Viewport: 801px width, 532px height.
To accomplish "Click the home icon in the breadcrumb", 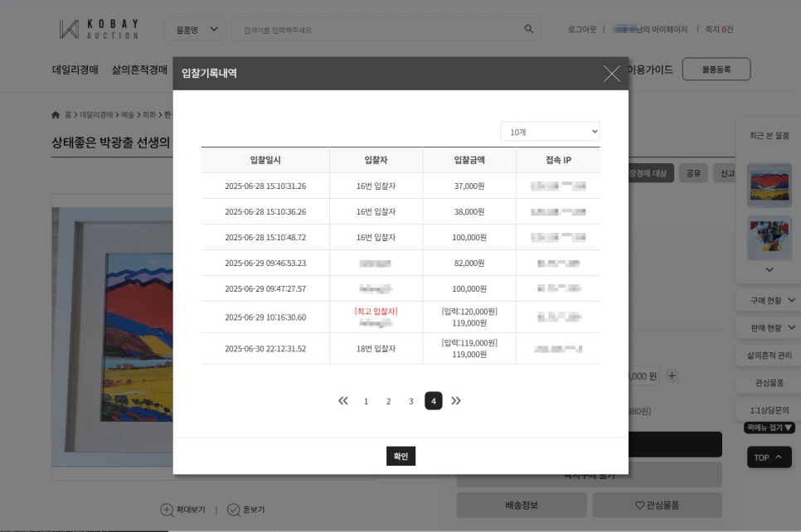I will (x=56, y=115).
